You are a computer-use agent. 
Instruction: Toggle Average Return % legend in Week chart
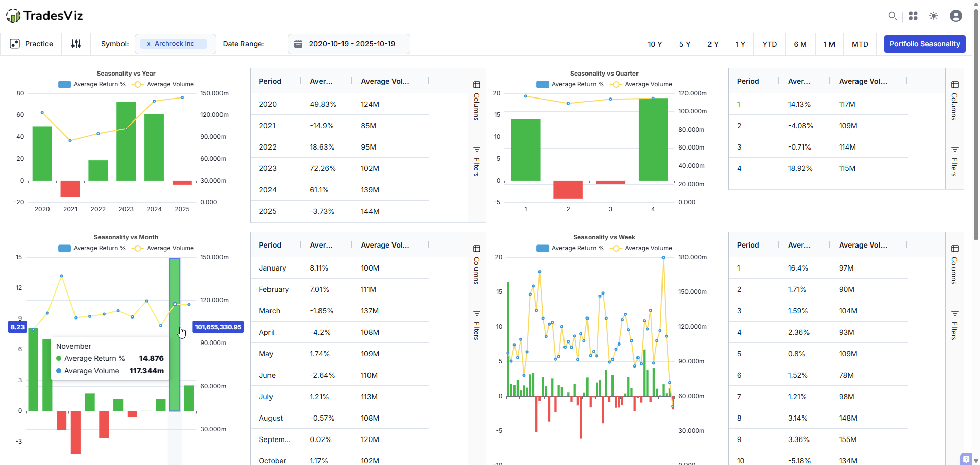(x=570, y=248)
